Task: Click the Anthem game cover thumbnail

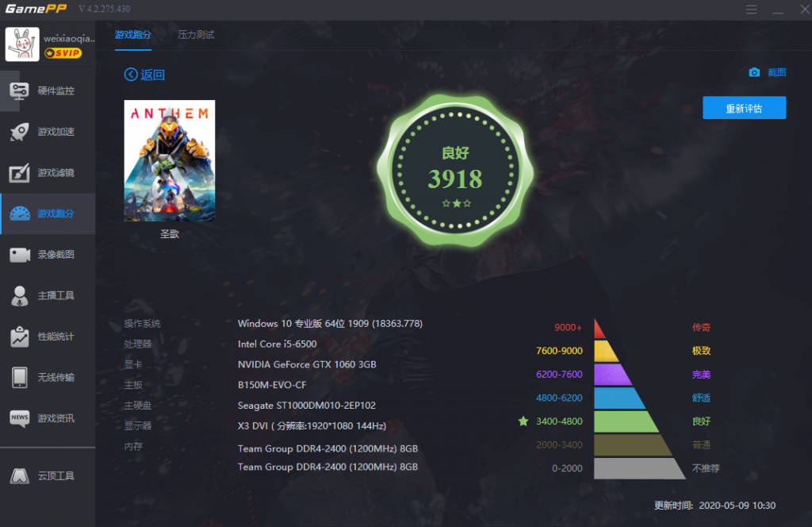Action: (x=170, y=160)
